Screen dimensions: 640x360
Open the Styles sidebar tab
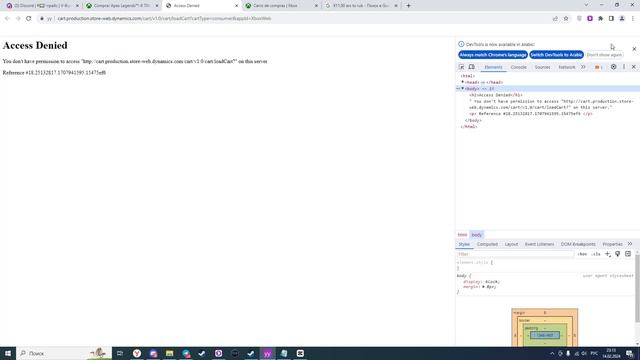[x=464, y=244]
